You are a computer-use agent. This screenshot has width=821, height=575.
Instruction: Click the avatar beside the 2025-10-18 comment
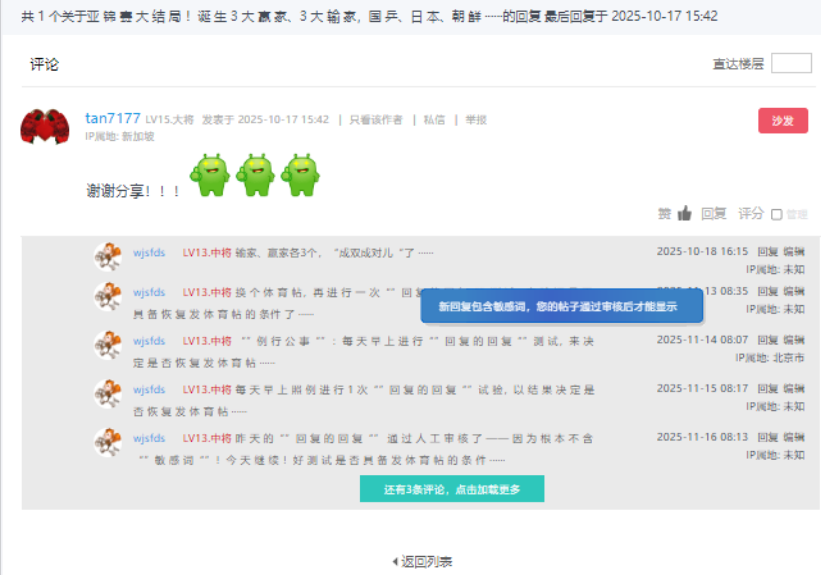108,256
